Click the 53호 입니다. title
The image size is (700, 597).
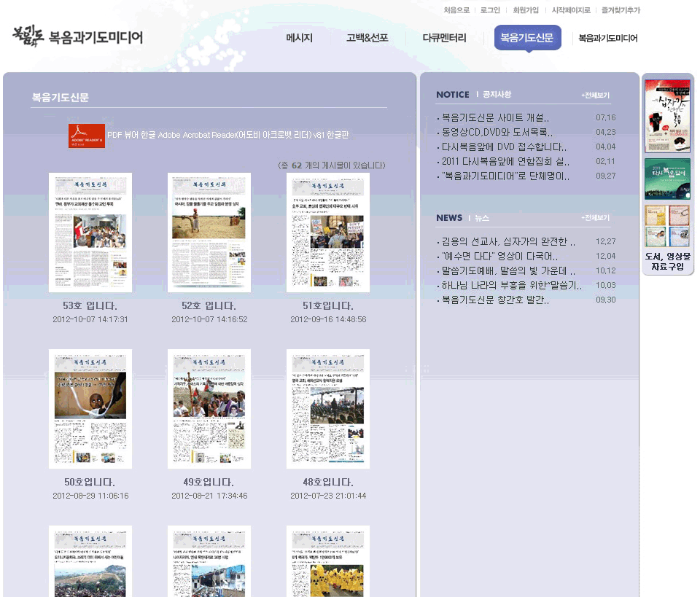90,305
